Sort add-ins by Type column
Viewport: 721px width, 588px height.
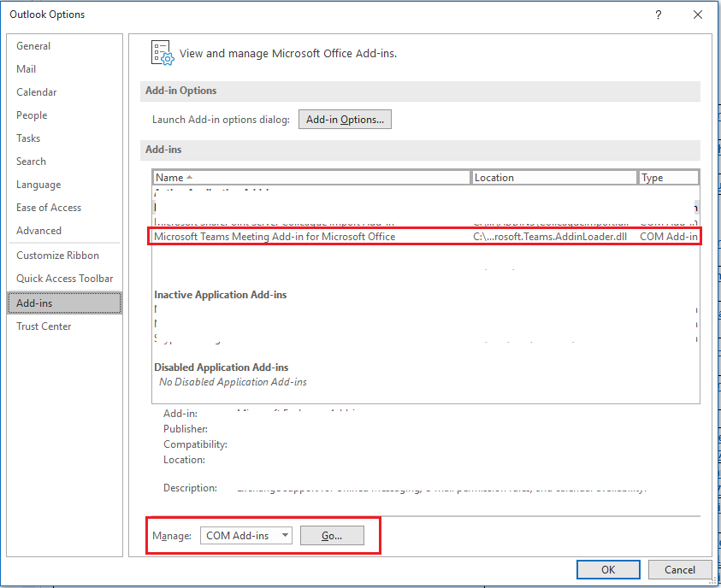[x=668, y=177]
